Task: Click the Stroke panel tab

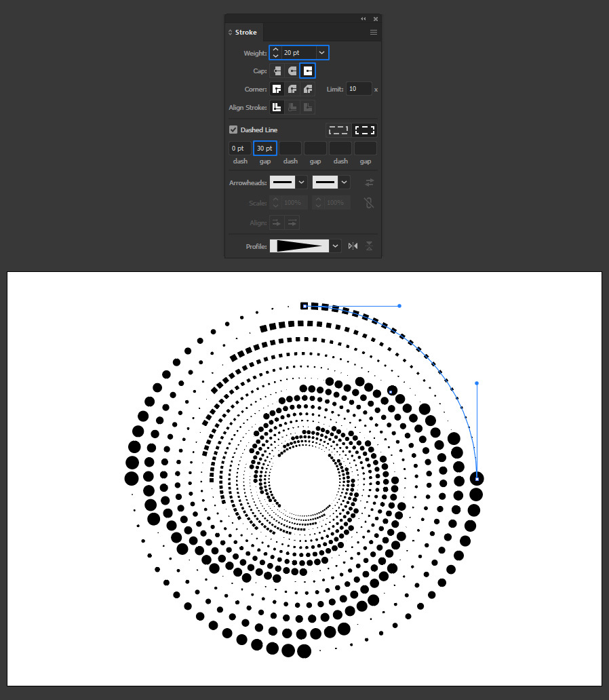Action: tap(245, 33)
